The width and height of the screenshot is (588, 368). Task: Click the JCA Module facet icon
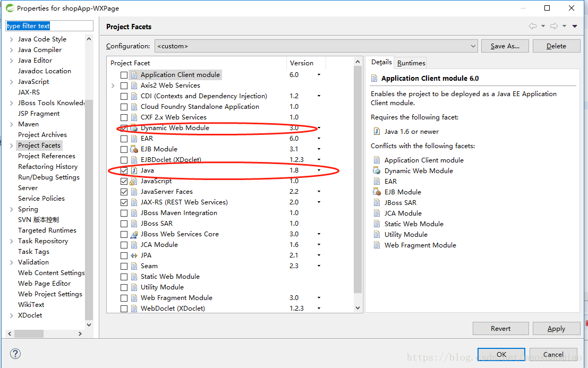[x=134, y=245]
